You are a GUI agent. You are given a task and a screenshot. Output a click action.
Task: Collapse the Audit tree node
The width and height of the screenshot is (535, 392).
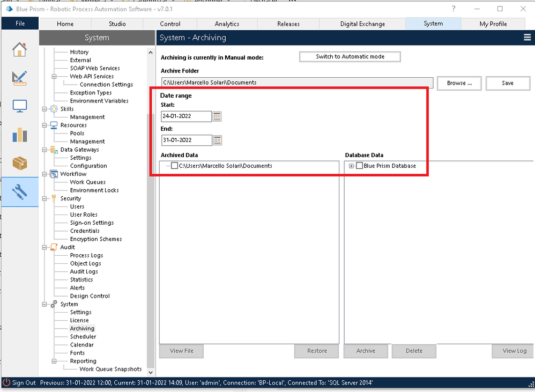(x=44, y=247)
